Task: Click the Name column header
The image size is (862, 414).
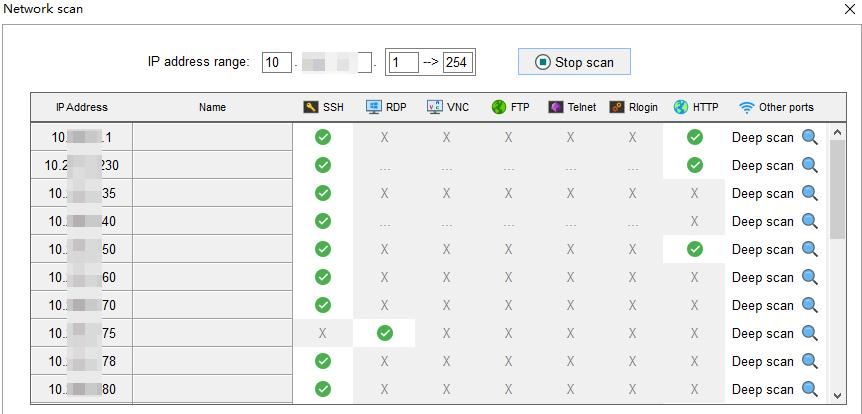Action: click(212, 107)
